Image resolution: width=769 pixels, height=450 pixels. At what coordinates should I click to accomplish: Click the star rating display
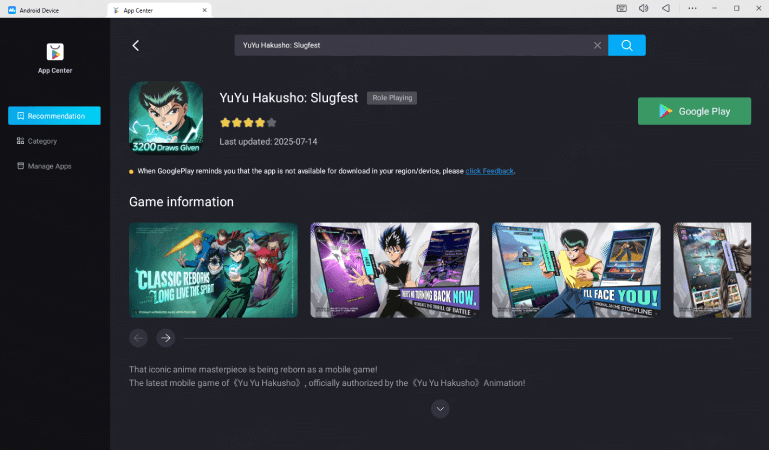tap(248, 123)
